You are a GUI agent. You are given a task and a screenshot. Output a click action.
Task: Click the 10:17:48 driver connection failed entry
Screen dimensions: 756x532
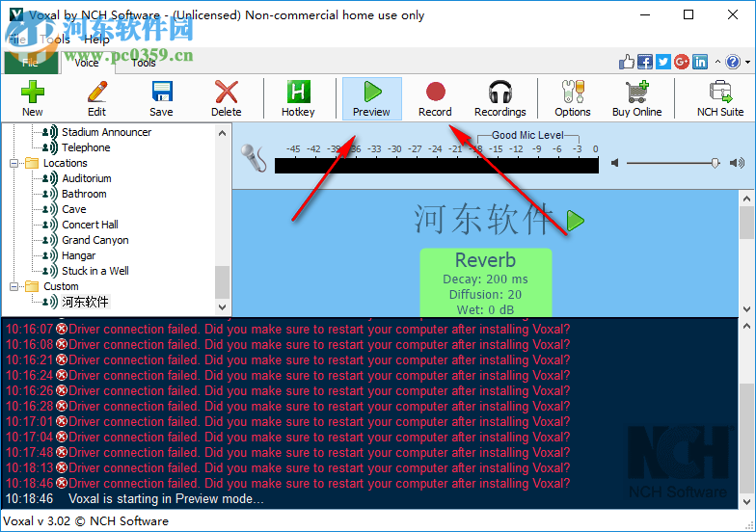[x=287, y=453]
